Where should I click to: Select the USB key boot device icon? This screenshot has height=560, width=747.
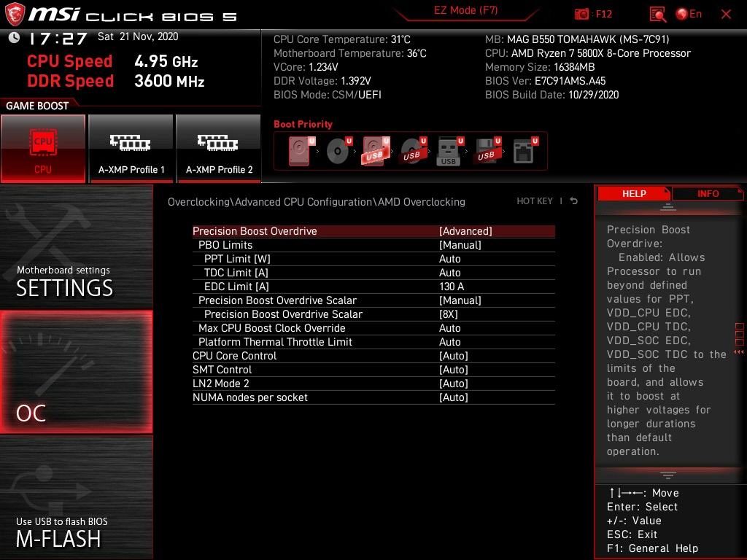450,151
